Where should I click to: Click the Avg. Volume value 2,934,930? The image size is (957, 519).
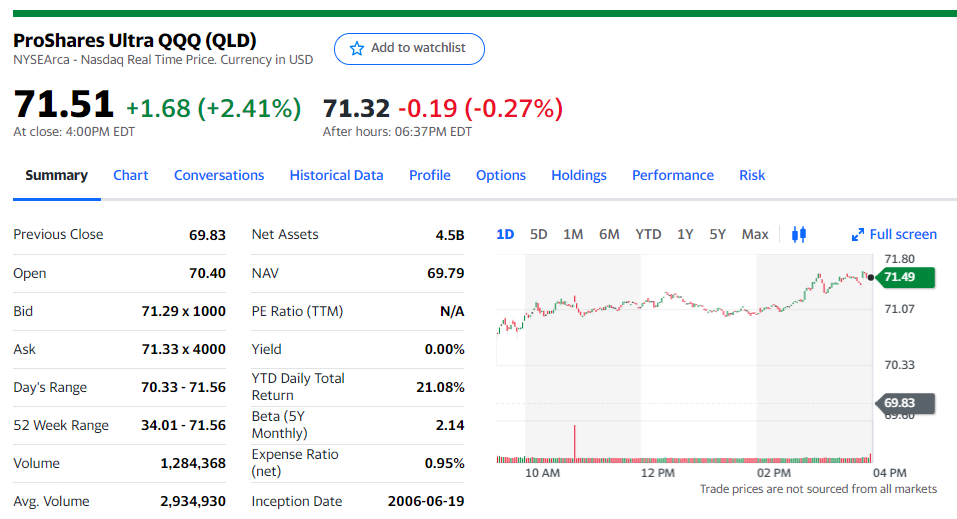pyautogui.click(x=193, y=501)
